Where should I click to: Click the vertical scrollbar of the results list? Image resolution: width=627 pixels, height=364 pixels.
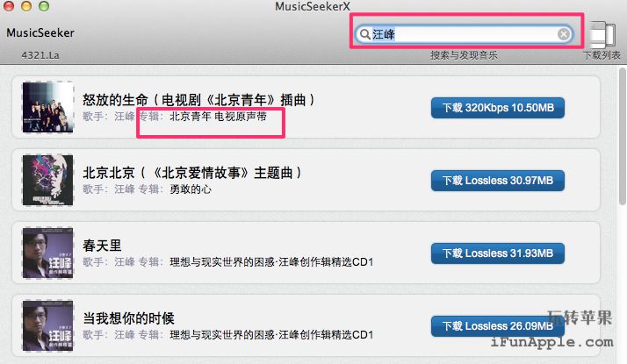(622, 136)
